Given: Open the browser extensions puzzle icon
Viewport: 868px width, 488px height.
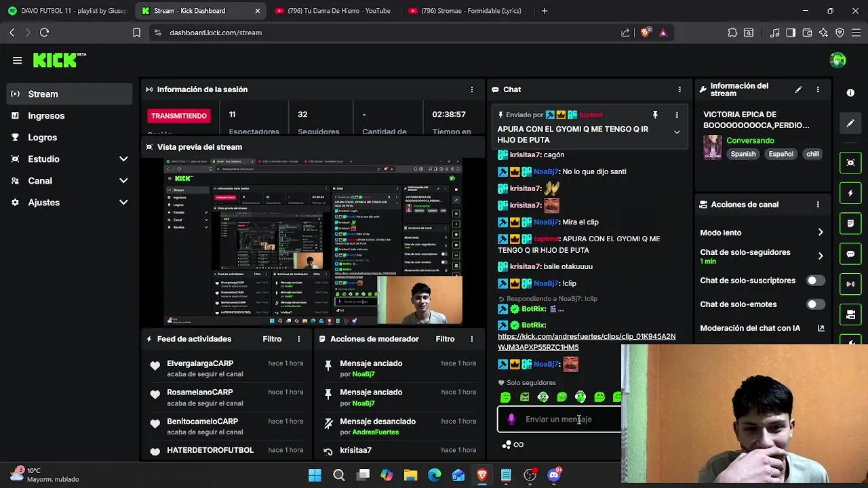Looking at the screenshot, I should 732,33.
